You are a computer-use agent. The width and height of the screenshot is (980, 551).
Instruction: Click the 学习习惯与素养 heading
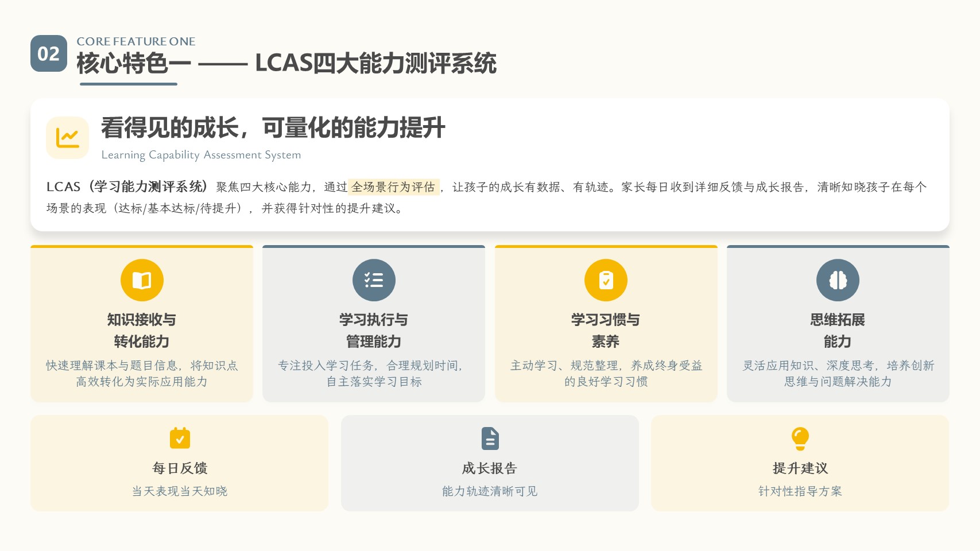coord(606,331)
